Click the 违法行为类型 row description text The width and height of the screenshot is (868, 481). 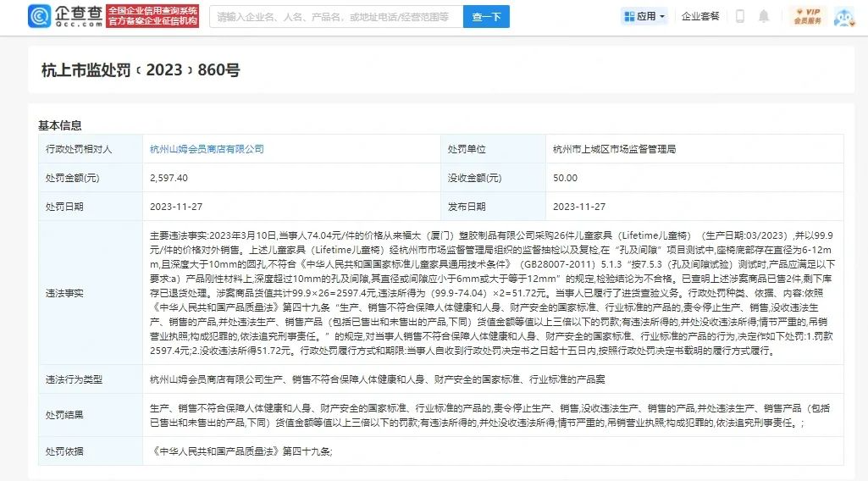(334, 377)
